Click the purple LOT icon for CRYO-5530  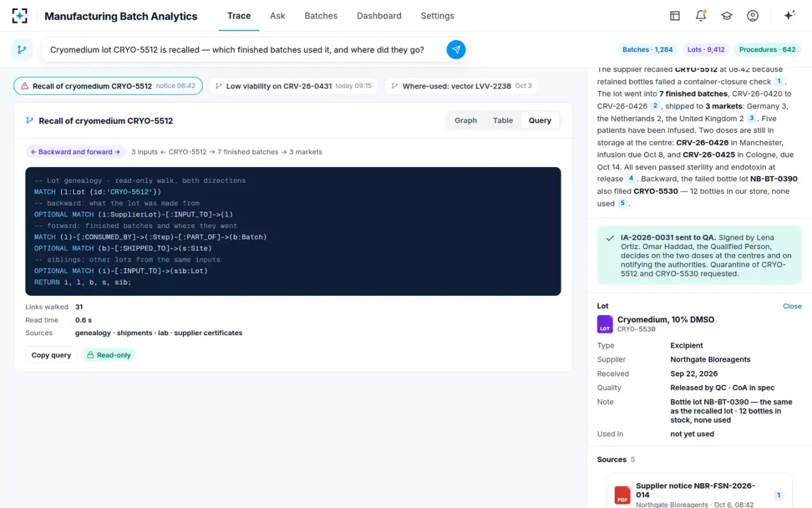pos(605,324)
